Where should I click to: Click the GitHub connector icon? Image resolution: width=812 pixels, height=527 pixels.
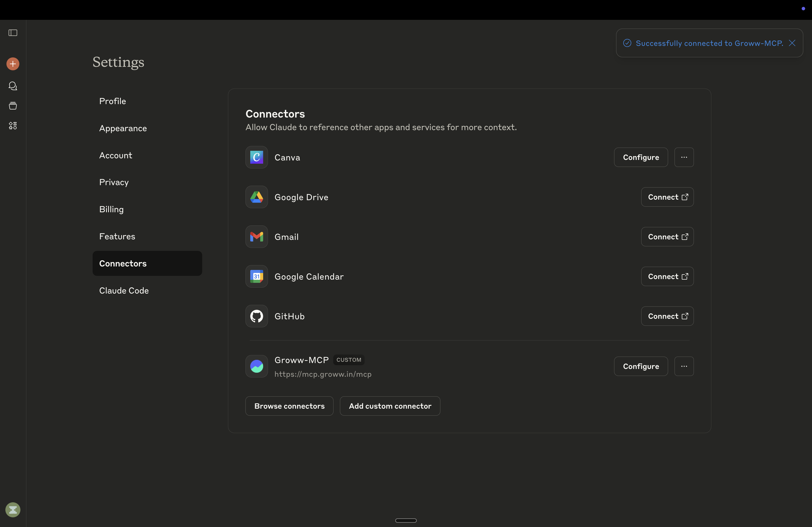point(256,316)
